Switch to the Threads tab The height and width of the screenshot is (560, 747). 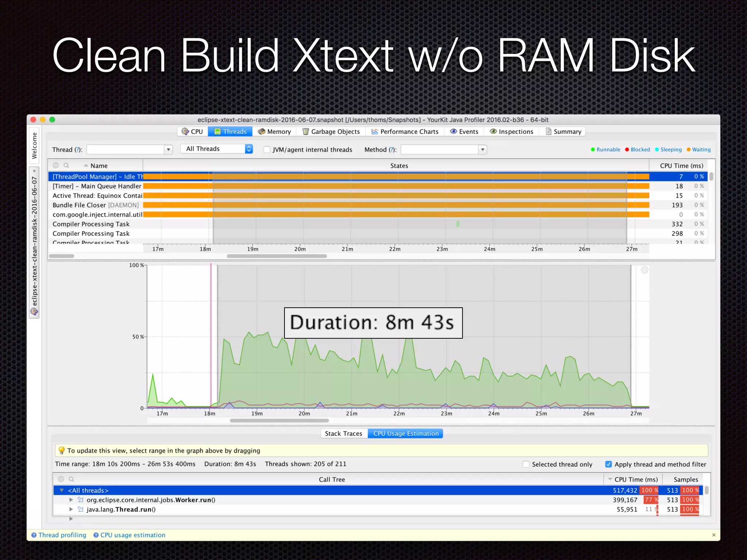pyautogui.click(x=230, y=132)
